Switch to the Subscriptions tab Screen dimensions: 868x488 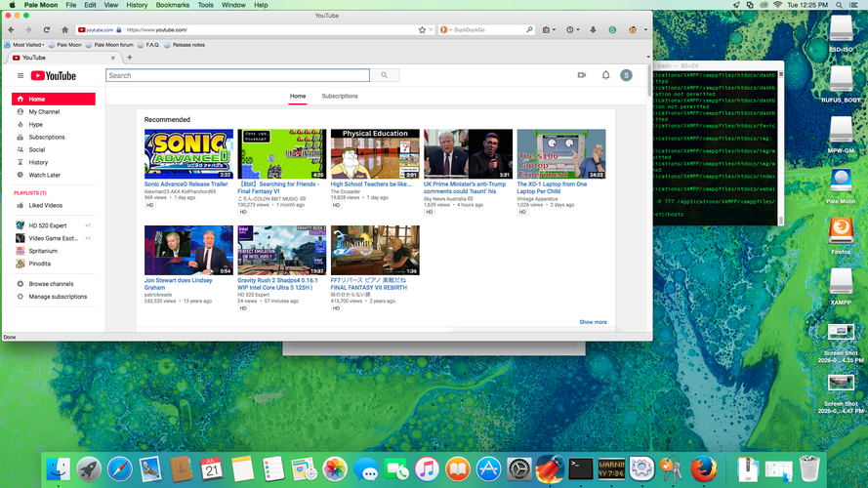click(340, 96)
